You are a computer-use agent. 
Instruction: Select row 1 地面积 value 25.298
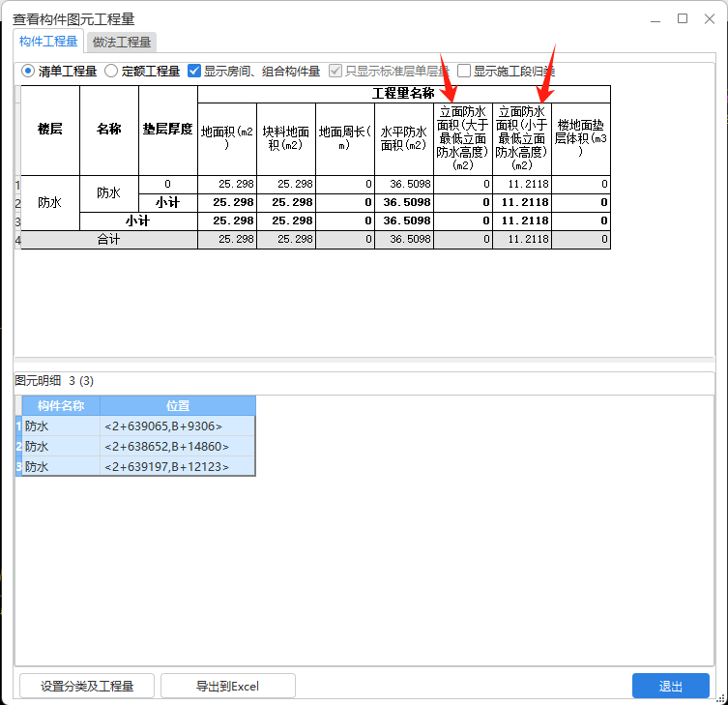click(x=227, y=185)
